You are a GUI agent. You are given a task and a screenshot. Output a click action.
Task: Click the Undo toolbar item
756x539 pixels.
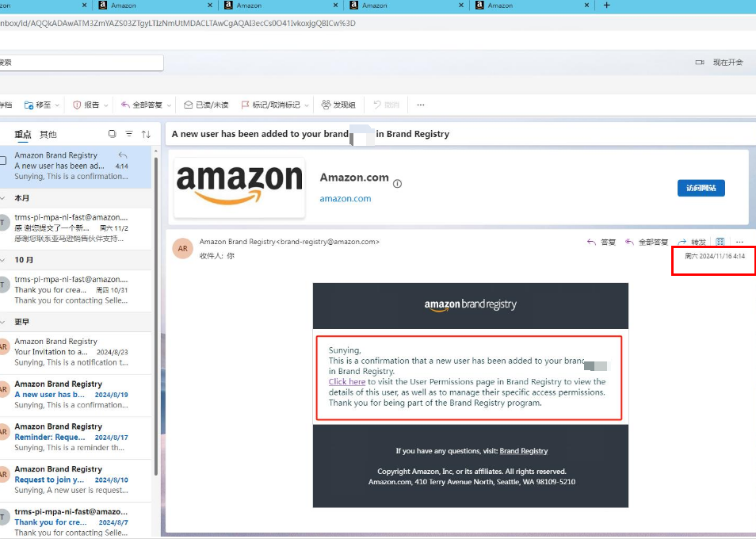387,105
